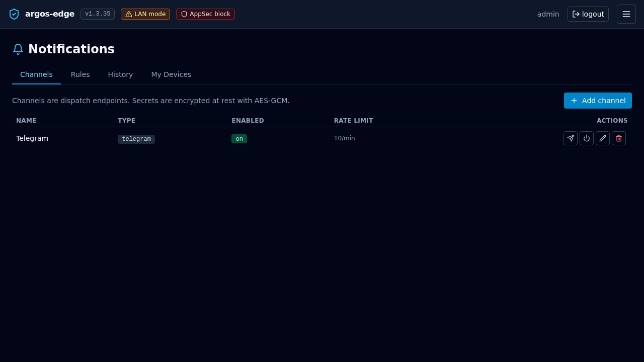This screenshot has height=362, width=644.
Task: Click the Telegram channel name
Action: [32, 138]
